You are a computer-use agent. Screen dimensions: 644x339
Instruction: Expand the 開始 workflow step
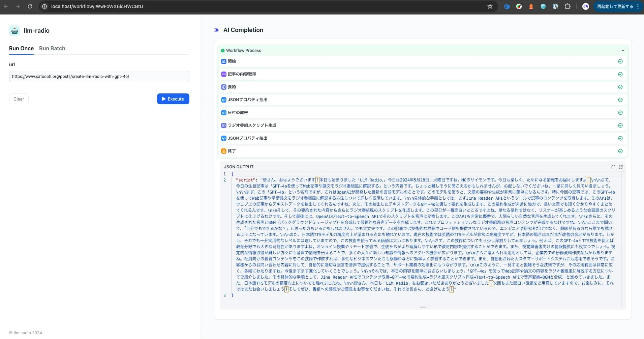(x=423, y=61)
